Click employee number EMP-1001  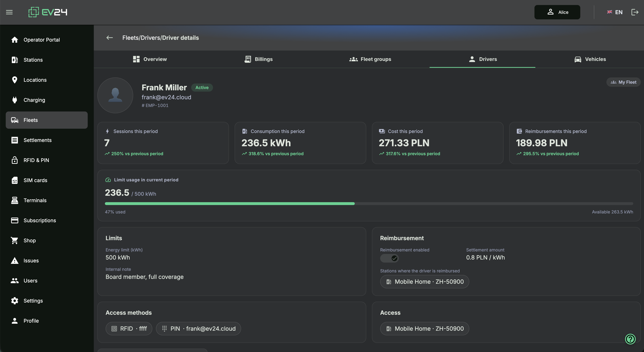(x=155, y=106)
